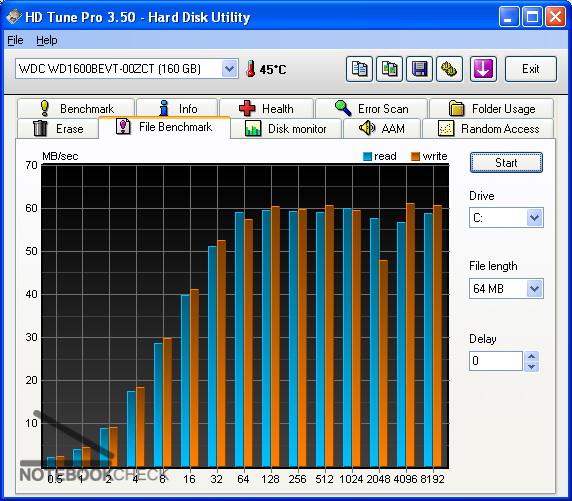Screen dimensions: 572x501
Task: Switch to the Disk monitor tab
Action: point(286,128)
